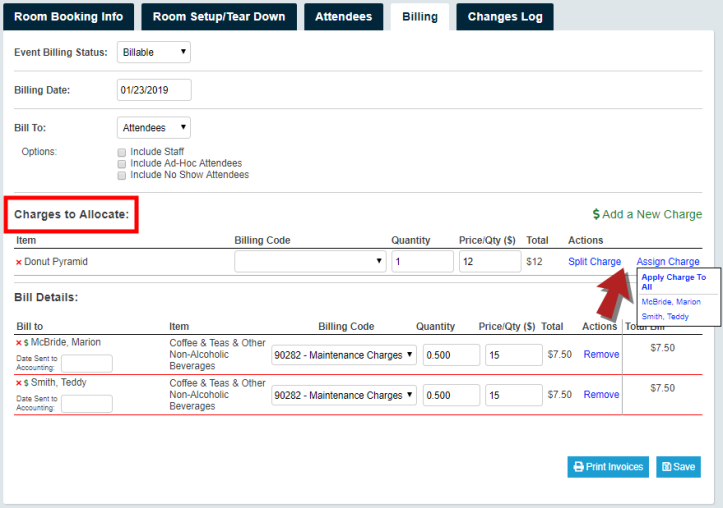Click the red X beside Smith, Teddy
The width and height of the screenshot is (723, 508).
click(18, 383)
